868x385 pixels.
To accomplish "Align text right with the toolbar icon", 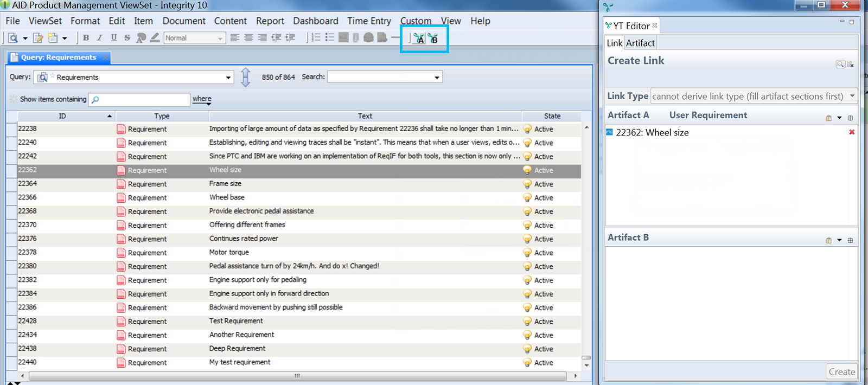I will [262, 38].
